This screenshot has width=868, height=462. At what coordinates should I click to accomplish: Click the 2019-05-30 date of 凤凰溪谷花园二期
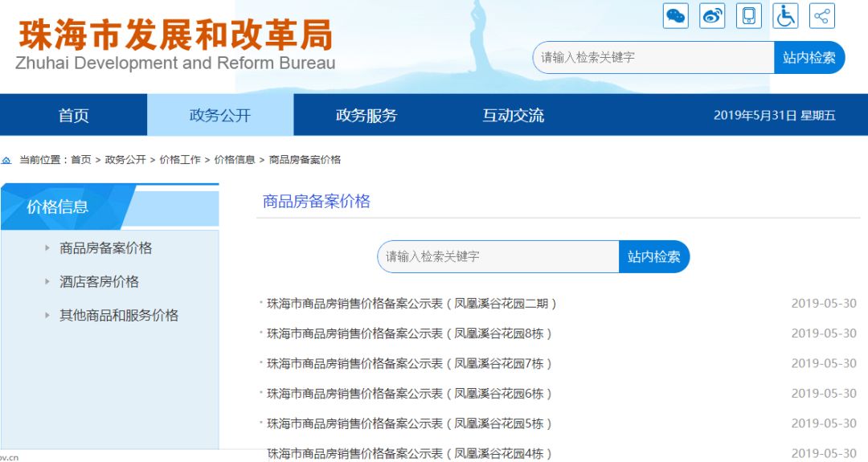(824, 304)
